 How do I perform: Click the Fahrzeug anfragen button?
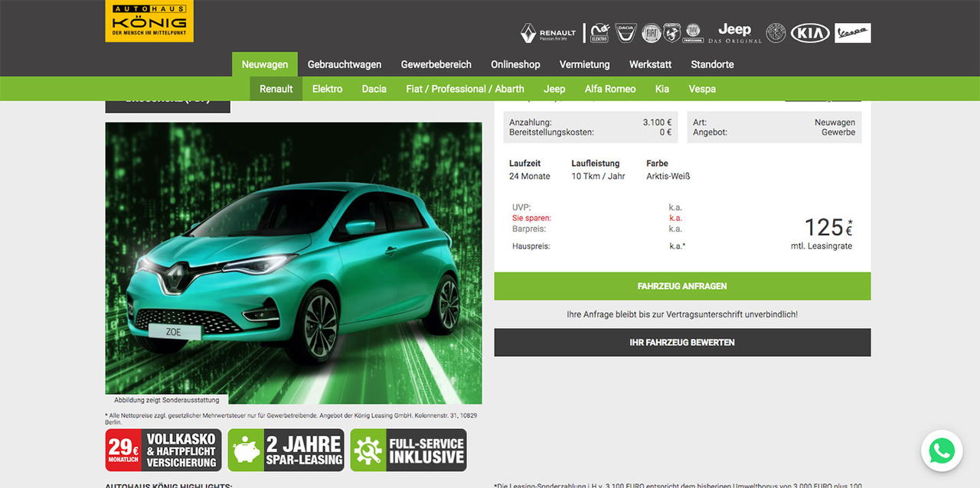pos(682,286)
